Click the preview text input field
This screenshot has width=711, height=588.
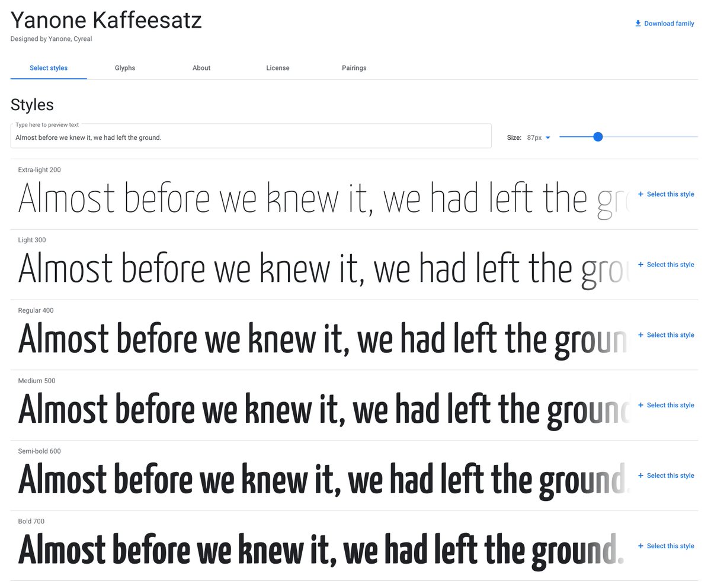(x=251, y=138)
